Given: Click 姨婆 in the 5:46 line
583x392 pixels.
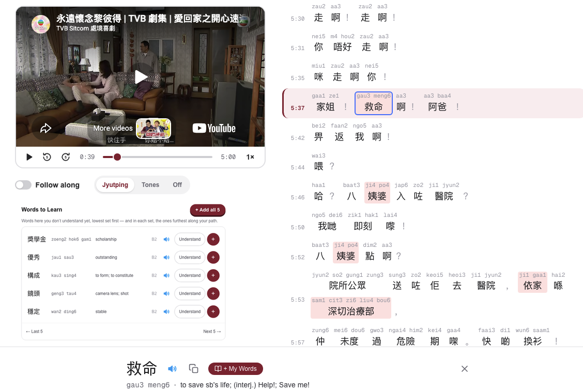Looking at the screenshot, I should click(377, 193).
